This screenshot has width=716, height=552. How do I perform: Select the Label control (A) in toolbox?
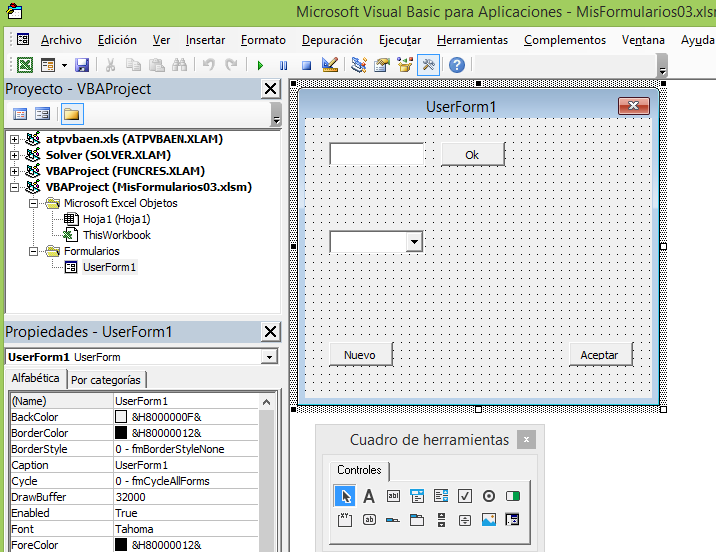tap(369, 496)
